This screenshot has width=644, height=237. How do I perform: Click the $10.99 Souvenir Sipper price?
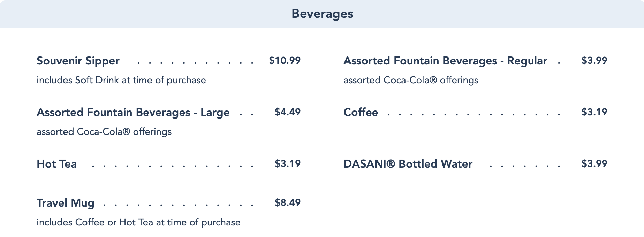[285, 60]
